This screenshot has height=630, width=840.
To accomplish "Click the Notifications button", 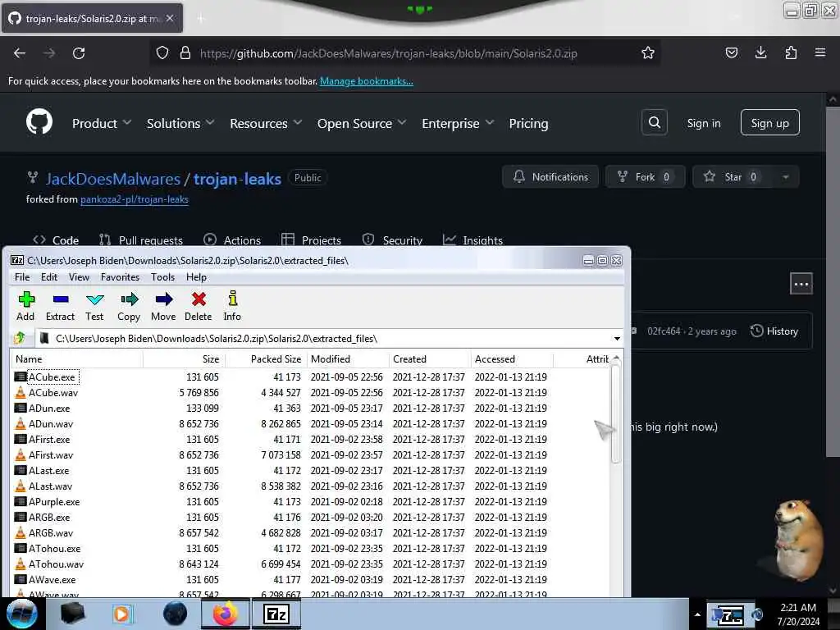I will (x=550, y=177).
